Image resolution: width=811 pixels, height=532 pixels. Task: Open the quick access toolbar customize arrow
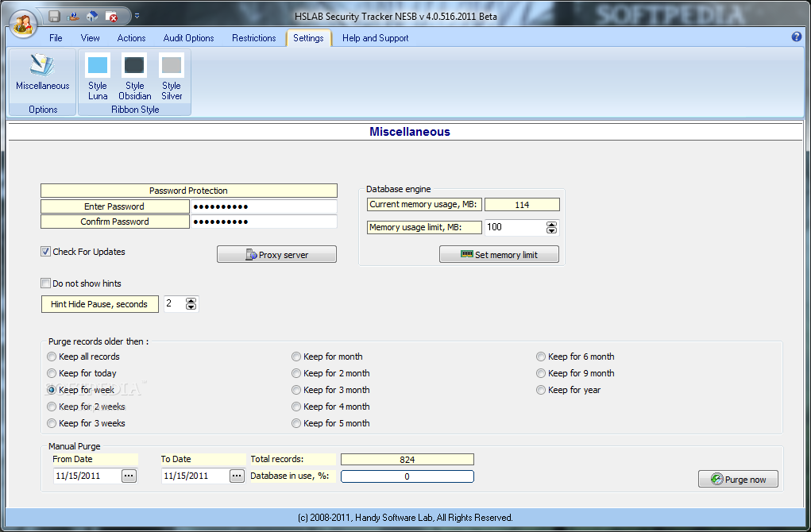click(x=137, y=16)
